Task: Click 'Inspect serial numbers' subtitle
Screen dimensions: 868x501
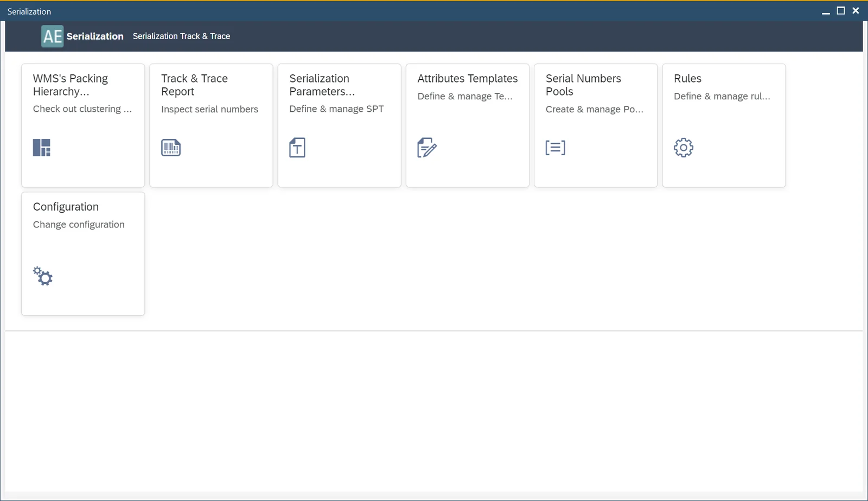Action: click(209, 109)
